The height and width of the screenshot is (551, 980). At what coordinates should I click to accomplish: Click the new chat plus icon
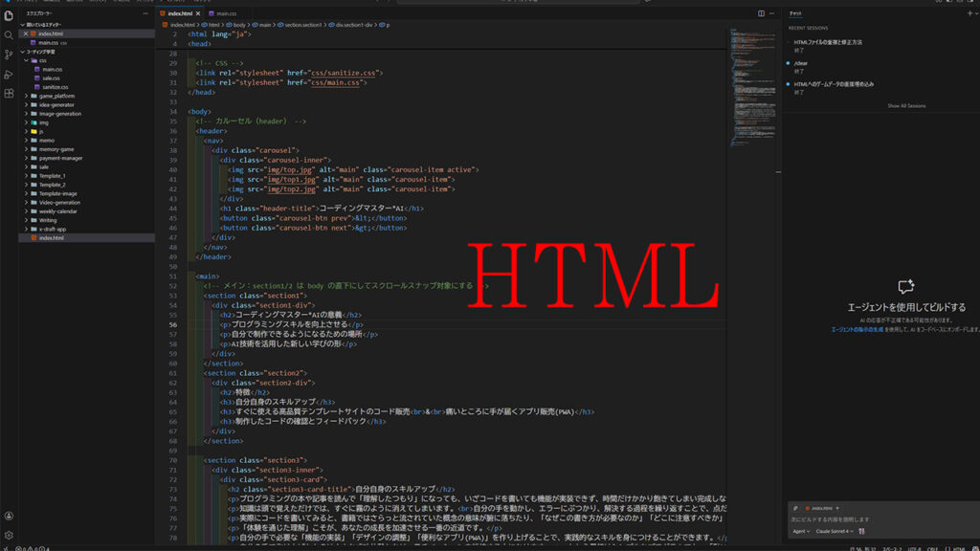(x=969, y=13)
